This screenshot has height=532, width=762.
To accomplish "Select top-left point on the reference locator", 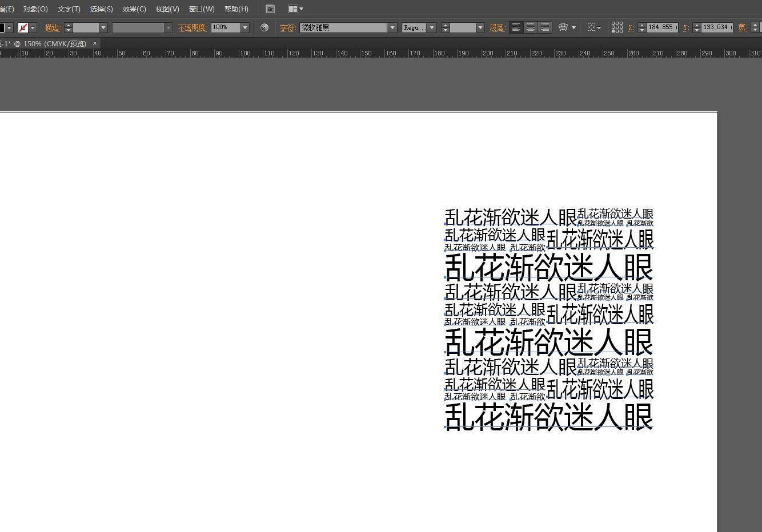I will [x=613, y=24].
